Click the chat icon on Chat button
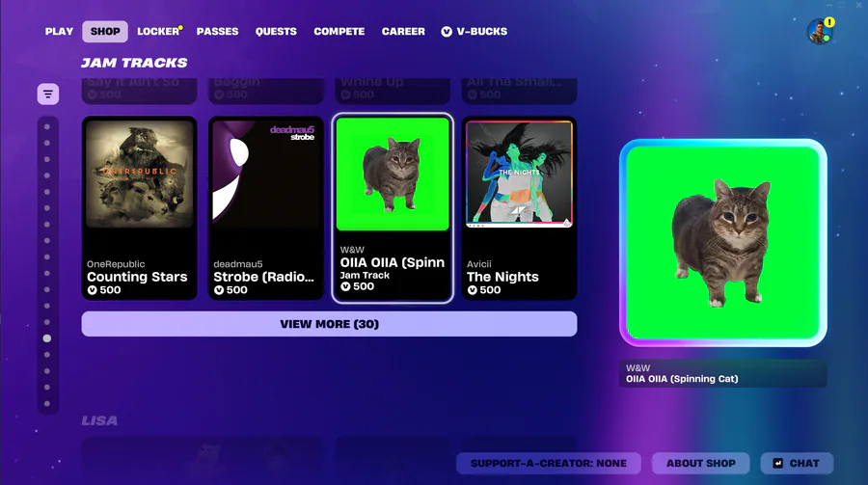The image size is (868, 485). coord(777,464)
